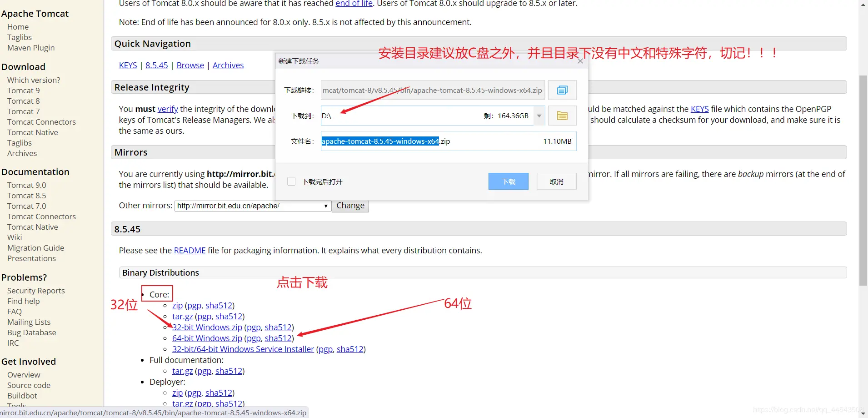Screen dimensions: 868x418
Task: Click the Change mirror button
Action: coord(350,206)
